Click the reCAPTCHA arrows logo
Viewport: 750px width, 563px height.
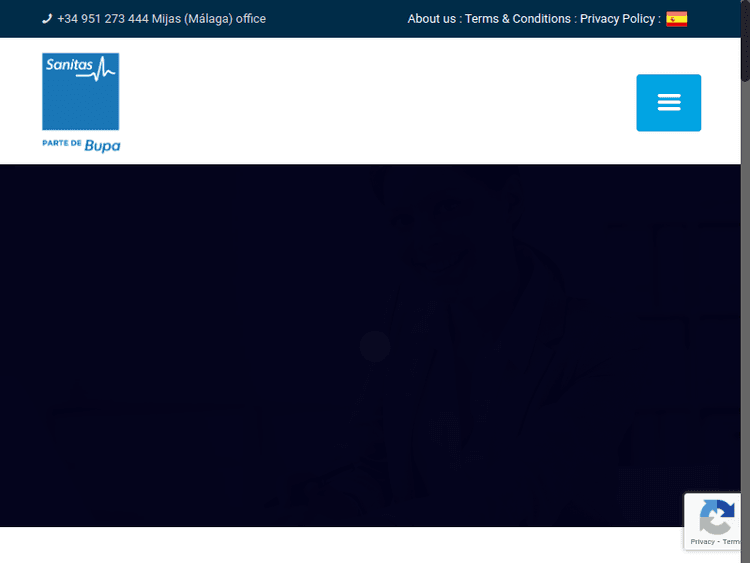[x=716, y=518]
